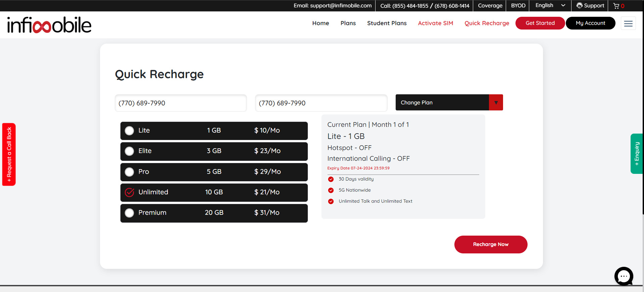Click the Support headset icon

(579, 6)
